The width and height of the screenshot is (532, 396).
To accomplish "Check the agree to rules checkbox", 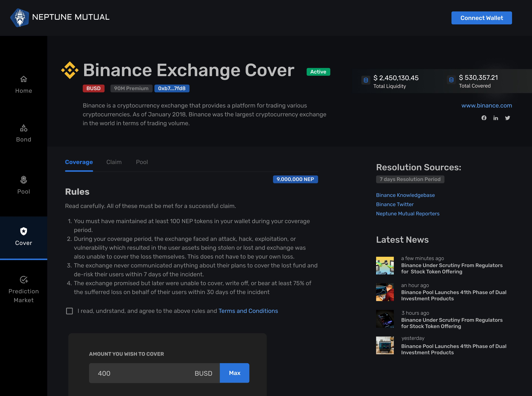I will coord(69,311).
